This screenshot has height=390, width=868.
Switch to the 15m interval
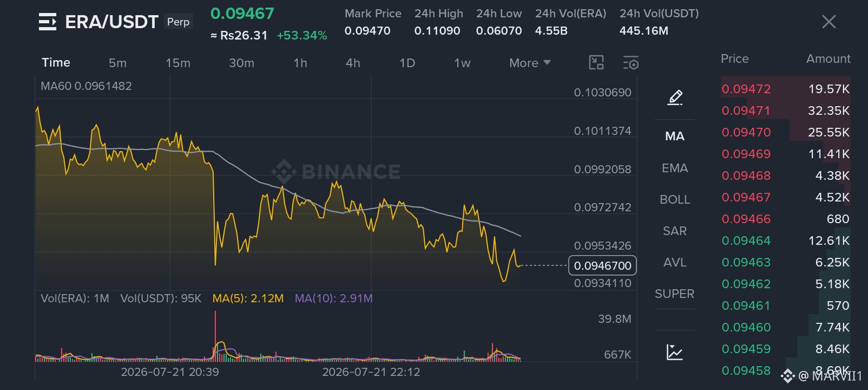(178, 63)
